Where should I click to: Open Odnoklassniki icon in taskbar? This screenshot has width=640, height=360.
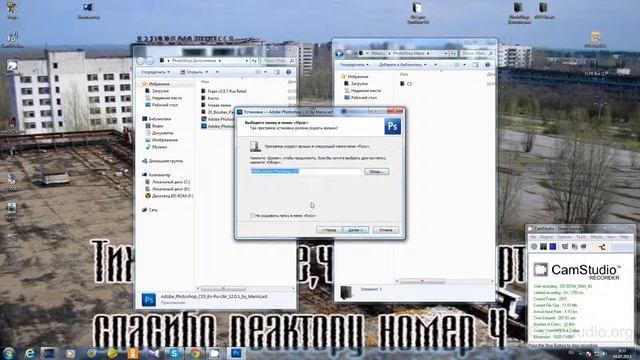133,353
